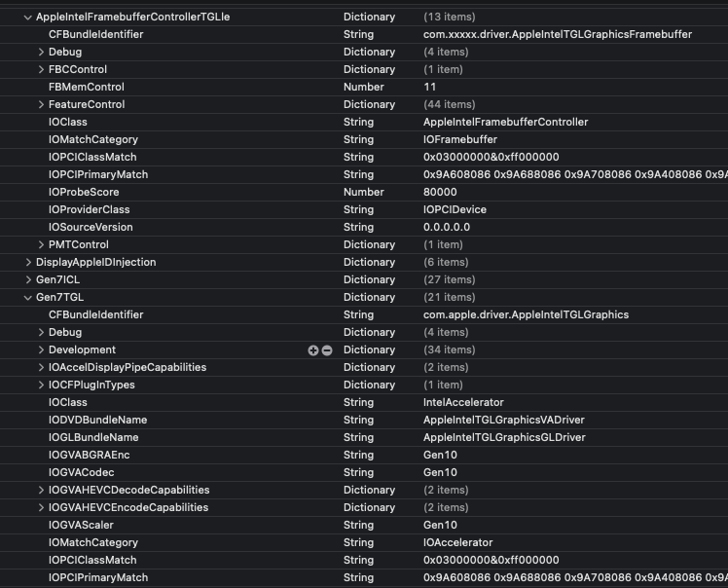Click the Number type of FBMemControl
The image size is (728, 588).
click(364, 87)
